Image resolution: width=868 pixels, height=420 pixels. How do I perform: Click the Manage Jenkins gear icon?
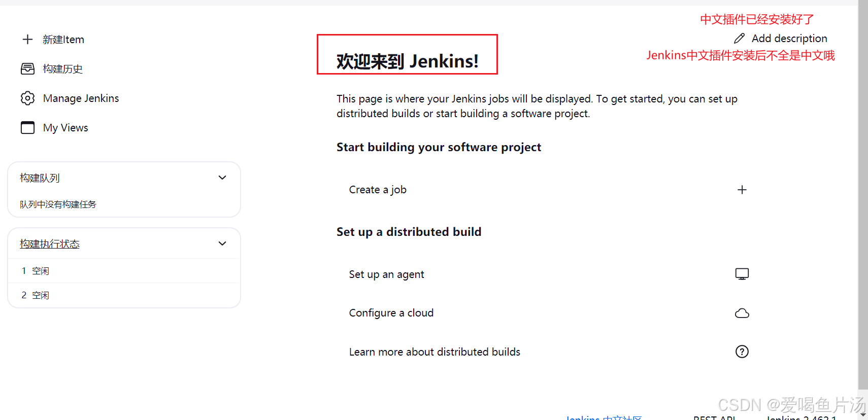[x=28, y=98]
